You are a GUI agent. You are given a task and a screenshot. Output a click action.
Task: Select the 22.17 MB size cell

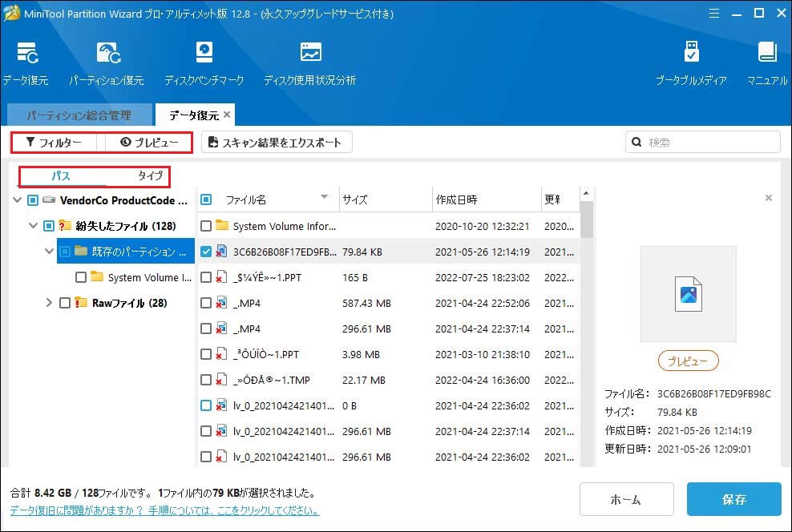(x=364, y=380)
